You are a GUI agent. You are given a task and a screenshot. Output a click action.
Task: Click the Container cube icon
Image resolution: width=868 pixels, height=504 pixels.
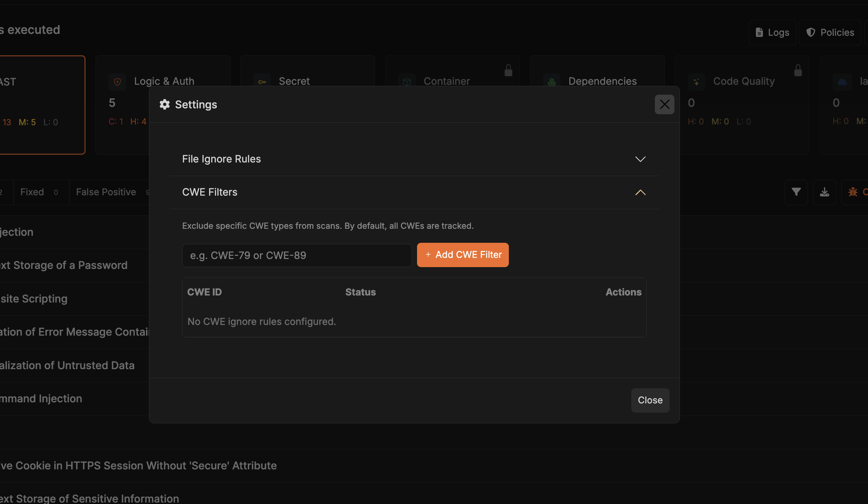point(407,82)
